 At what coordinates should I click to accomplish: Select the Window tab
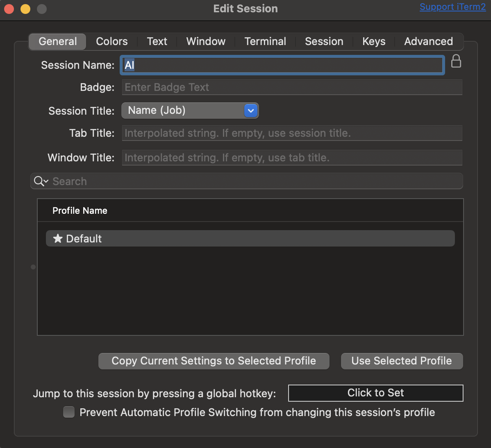[x=206, y=41]
